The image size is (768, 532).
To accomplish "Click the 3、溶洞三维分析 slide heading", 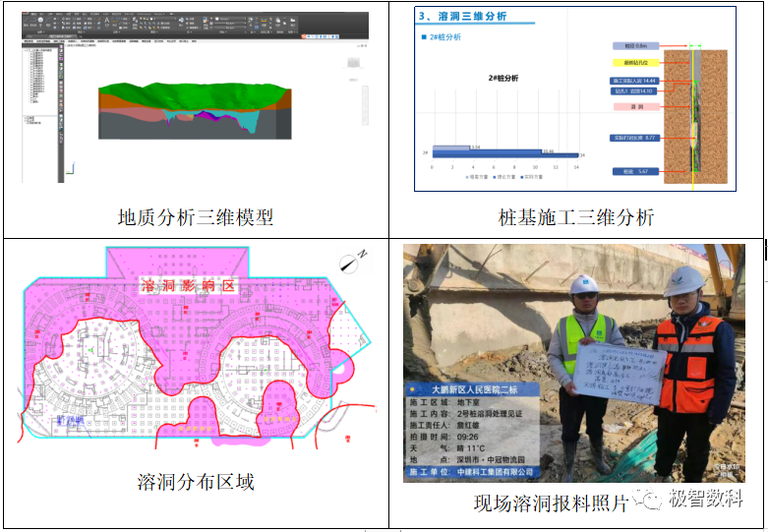I will pyautogui.click(x=462, y=16).
